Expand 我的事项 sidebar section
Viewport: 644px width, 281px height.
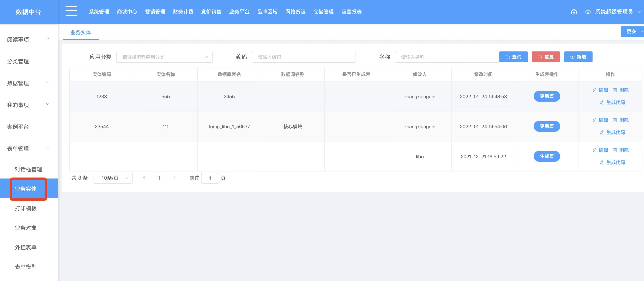click(29, 105)
